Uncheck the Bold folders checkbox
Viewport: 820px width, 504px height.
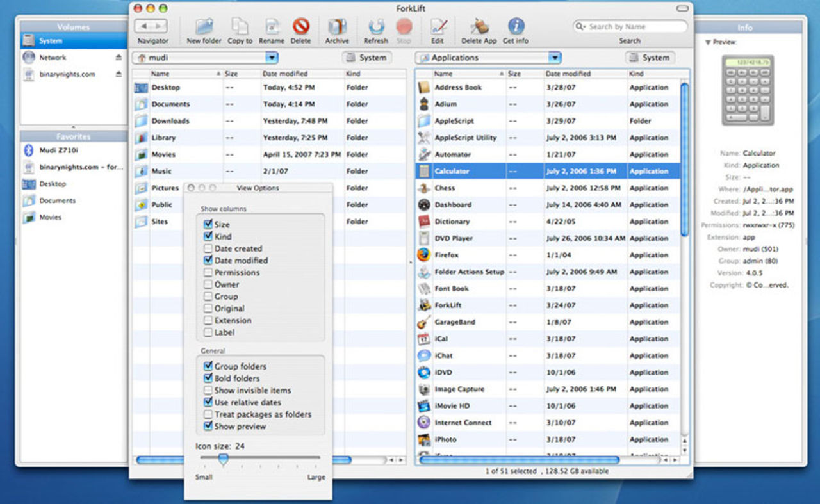pyautogui.click(x=208, y=378)
